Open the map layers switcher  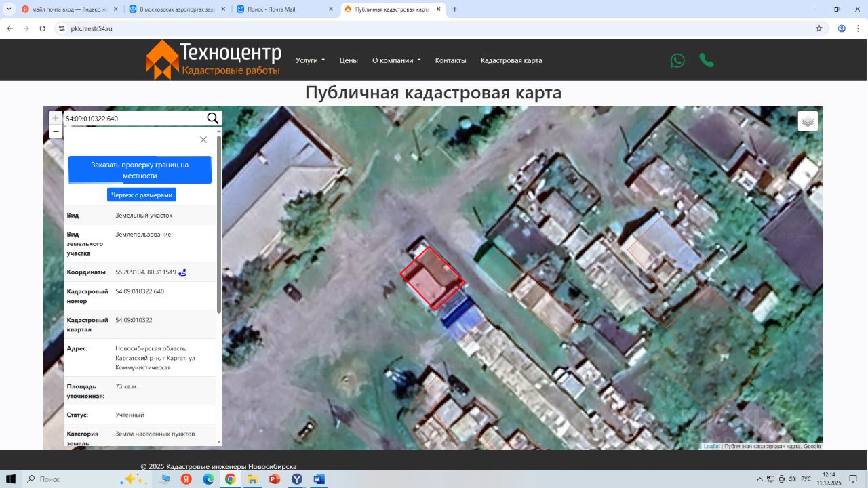coord(808,121)
